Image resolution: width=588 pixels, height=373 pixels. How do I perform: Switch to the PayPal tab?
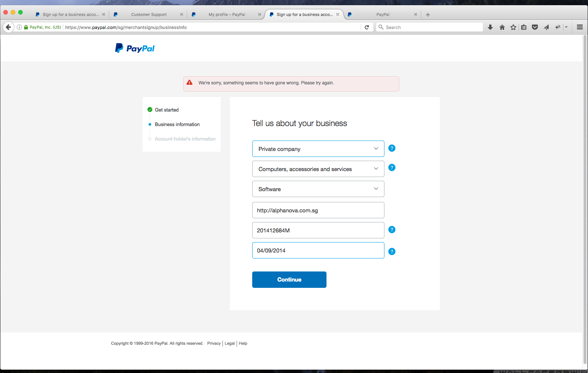[383, 15]
